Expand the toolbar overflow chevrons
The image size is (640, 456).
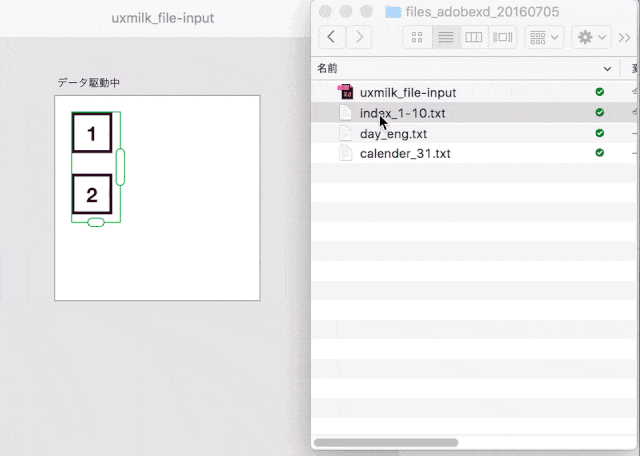click(x=625, y=38)
